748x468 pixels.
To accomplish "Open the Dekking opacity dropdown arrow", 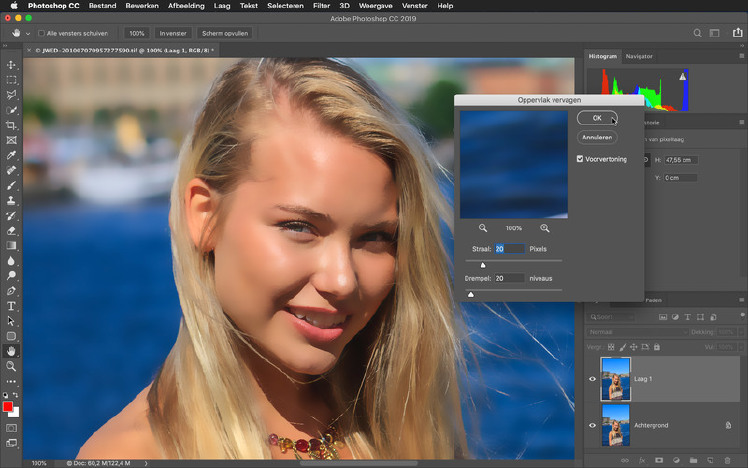I will tap(741, 332).
